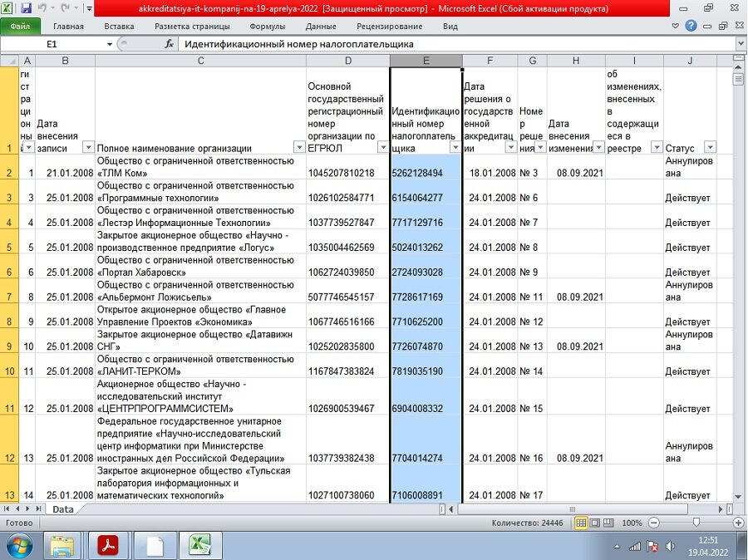Click the horizontal scrollbar right arrow
748x560 pixels.
pyautogui.click(x=721, y=509)
